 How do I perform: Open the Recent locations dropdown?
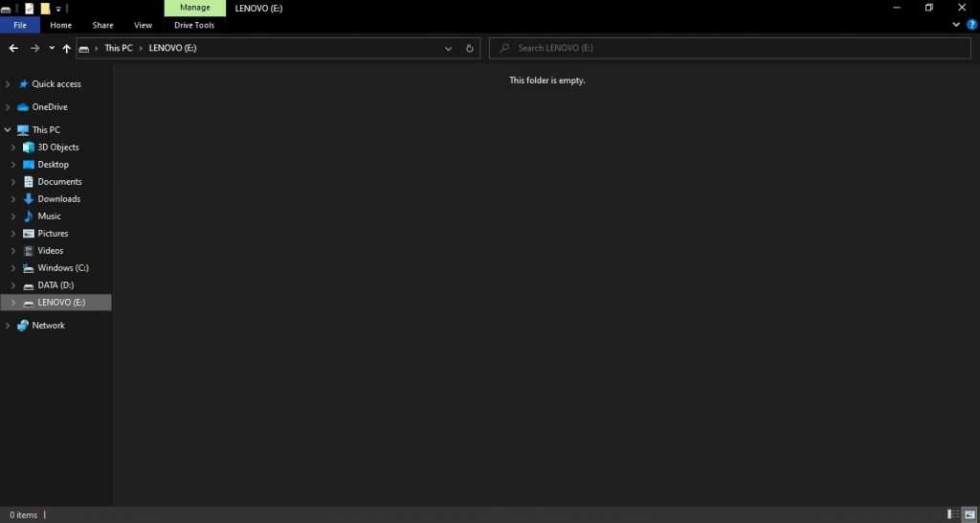click(x=52, y=48)
